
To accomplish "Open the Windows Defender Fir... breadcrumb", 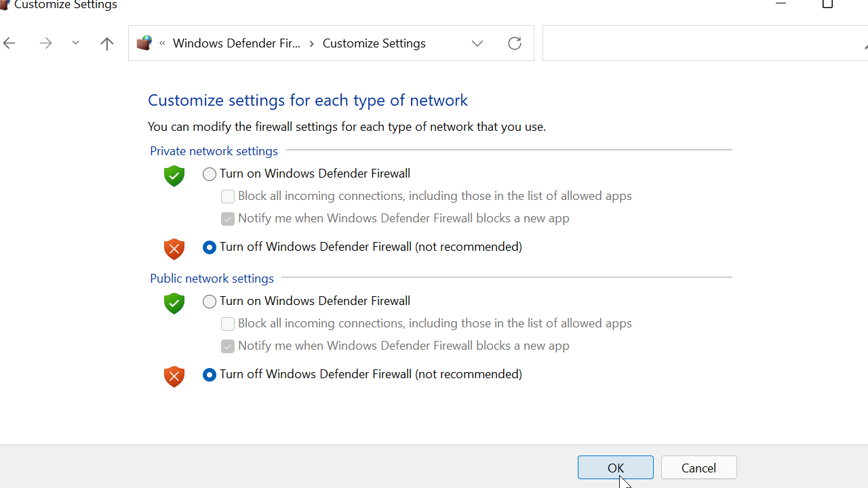I will [x=237, y=43].
